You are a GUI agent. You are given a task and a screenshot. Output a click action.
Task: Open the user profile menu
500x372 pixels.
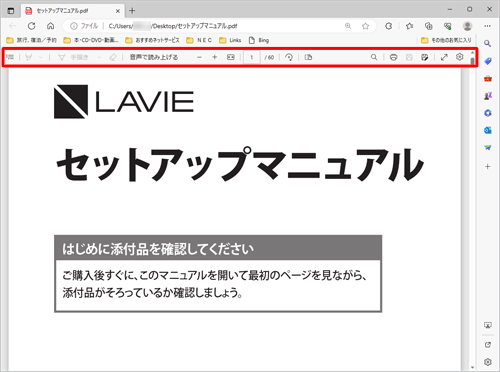tap(468, 26)
